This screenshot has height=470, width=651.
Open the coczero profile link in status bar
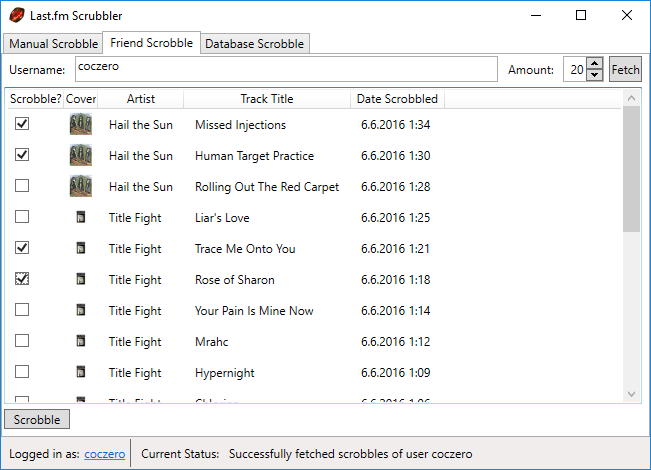click(x=105, y=454)
